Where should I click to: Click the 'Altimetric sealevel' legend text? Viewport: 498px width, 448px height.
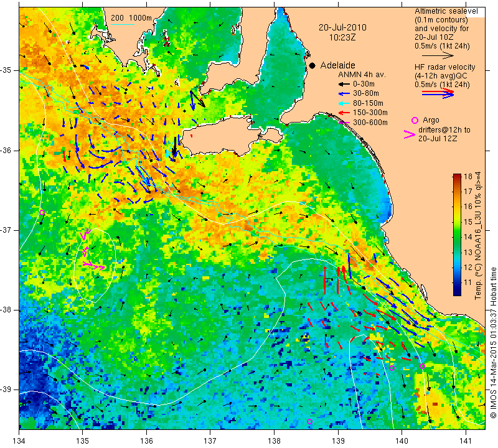(x=446, y=11)
